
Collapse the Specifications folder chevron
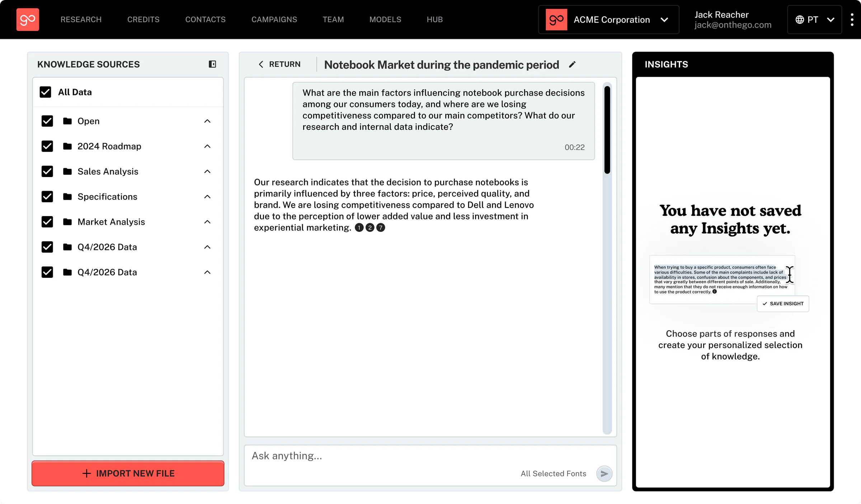(x=207, y=196)
